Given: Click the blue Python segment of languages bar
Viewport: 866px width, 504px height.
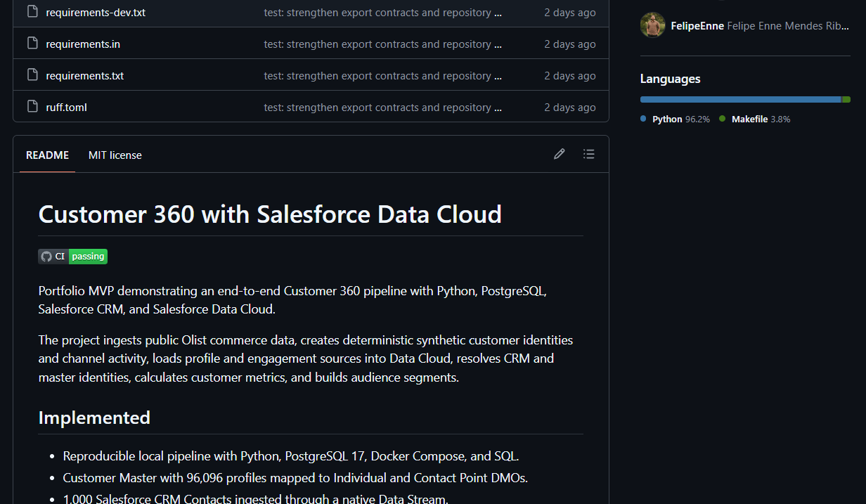Looking at the screenshot, I should (x=741, y=100).
